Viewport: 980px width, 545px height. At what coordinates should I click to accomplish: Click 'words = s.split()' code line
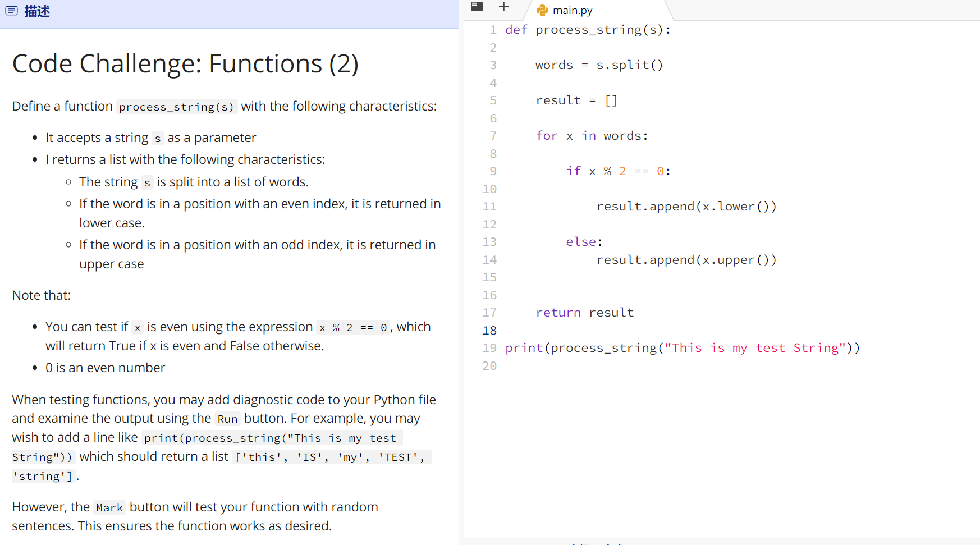pyautogui.click(x=599, y=65)
